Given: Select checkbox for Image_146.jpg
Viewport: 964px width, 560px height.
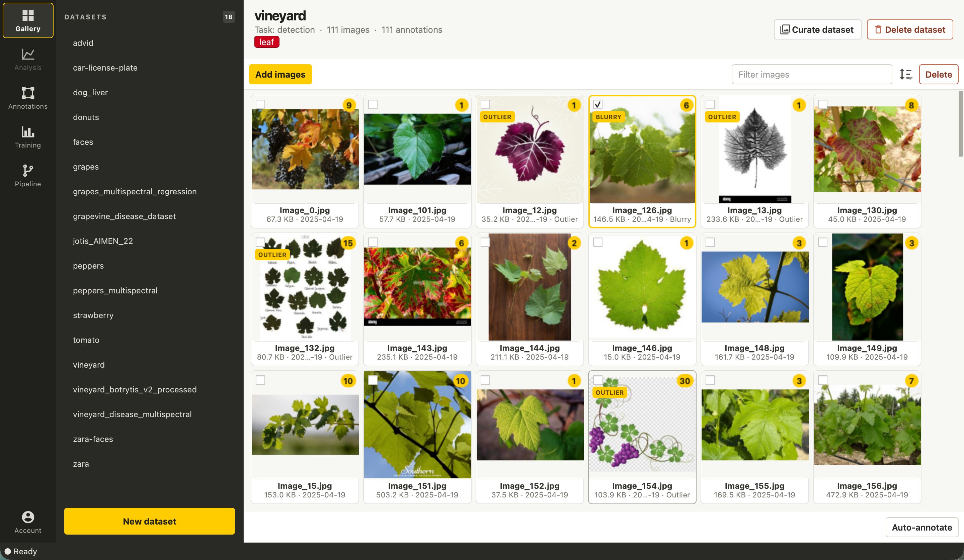Looking at the screenshot, I should click(598, 242).
